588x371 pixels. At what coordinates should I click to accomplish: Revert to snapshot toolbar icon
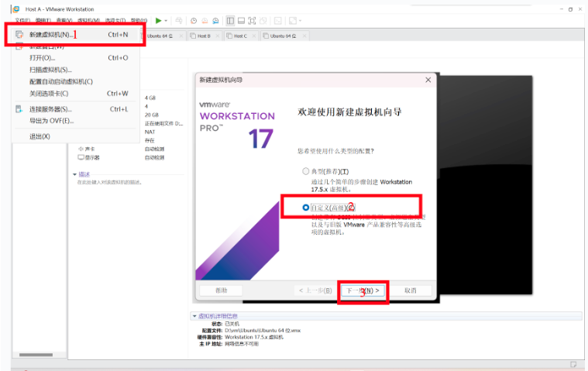205,21
